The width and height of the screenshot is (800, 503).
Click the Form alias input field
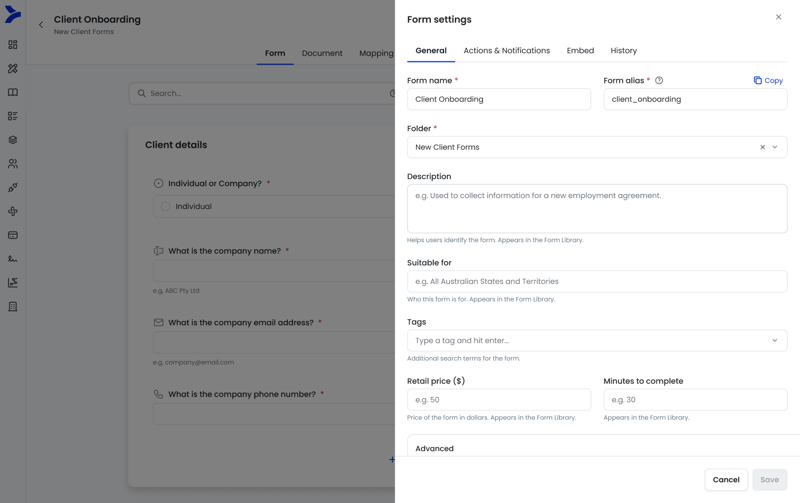tap(695, 99)
